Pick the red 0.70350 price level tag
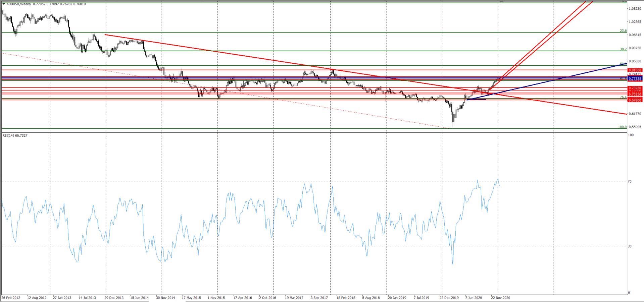This screenshot has width=644, height=302. pos(635,95)
